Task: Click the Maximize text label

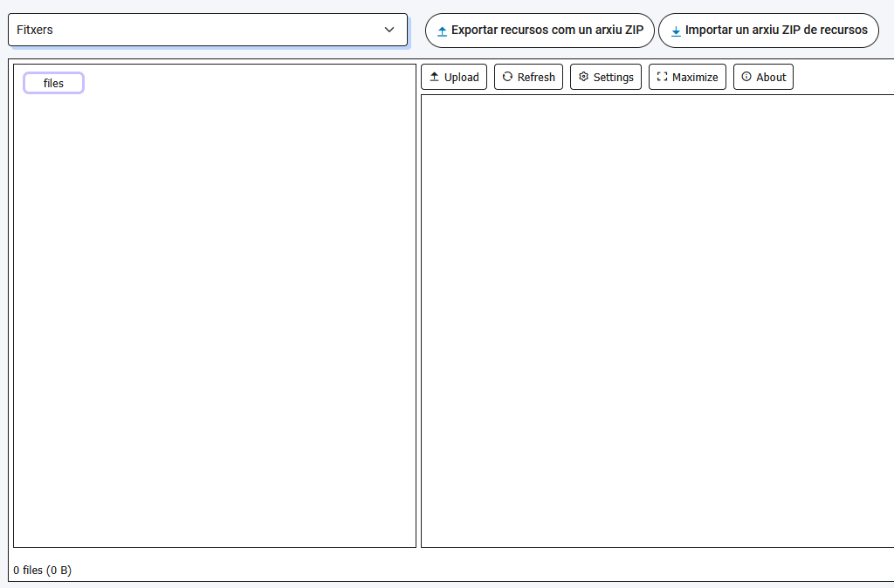Action: (695, 77)
